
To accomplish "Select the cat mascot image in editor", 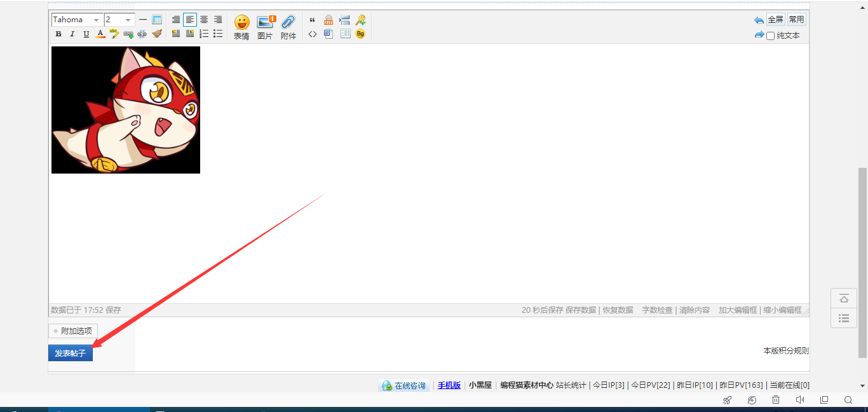I will pos(126,110).
